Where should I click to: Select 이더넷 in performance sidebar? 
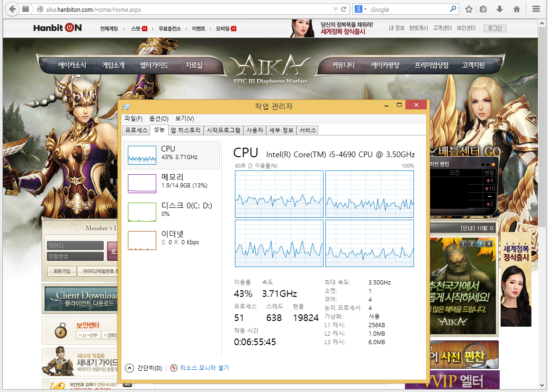[171, 240]
